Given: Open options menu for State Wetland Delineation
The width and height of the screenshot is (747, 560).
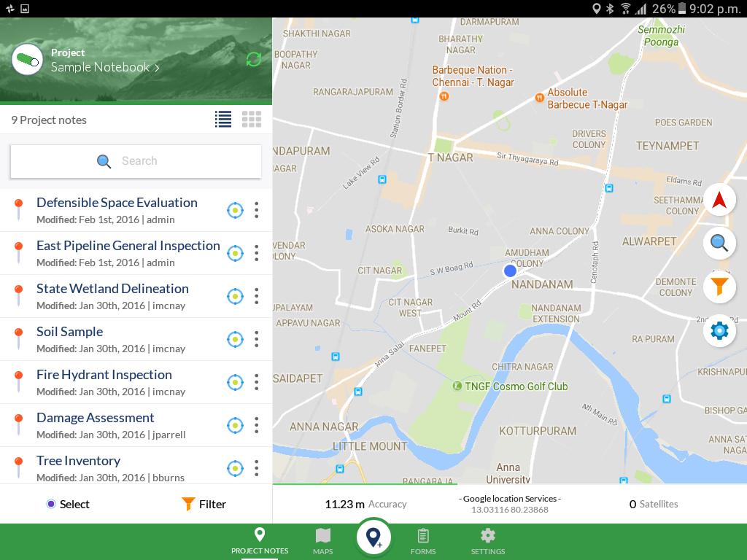Looking at the screenshot, I should 256,296.
